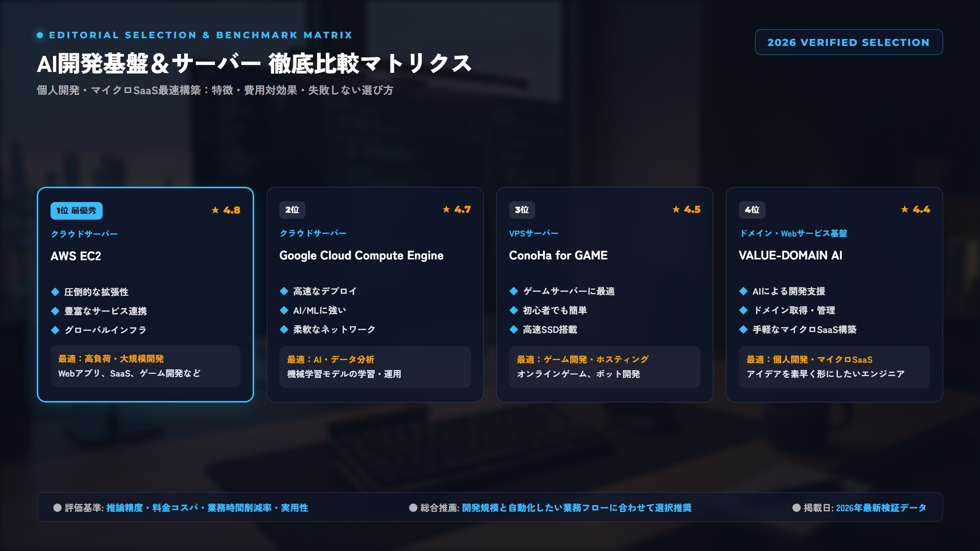This screenshot has height=551, width=980.
Task: Click the 1位 最優秀 rank badge
Action: click(77, 210)
